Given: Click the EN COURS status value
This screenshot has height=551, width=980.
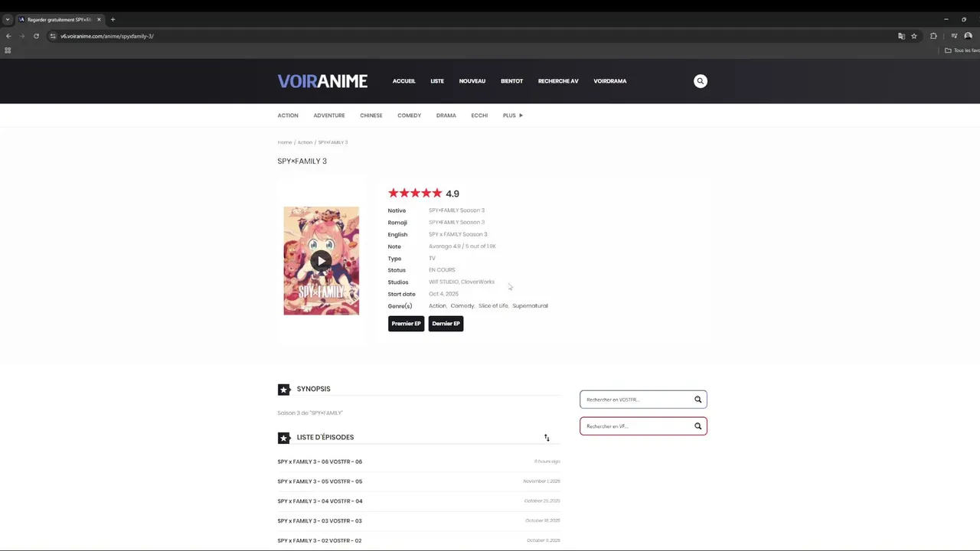Looking at the screenshot, I should click(x=442, y=270).
